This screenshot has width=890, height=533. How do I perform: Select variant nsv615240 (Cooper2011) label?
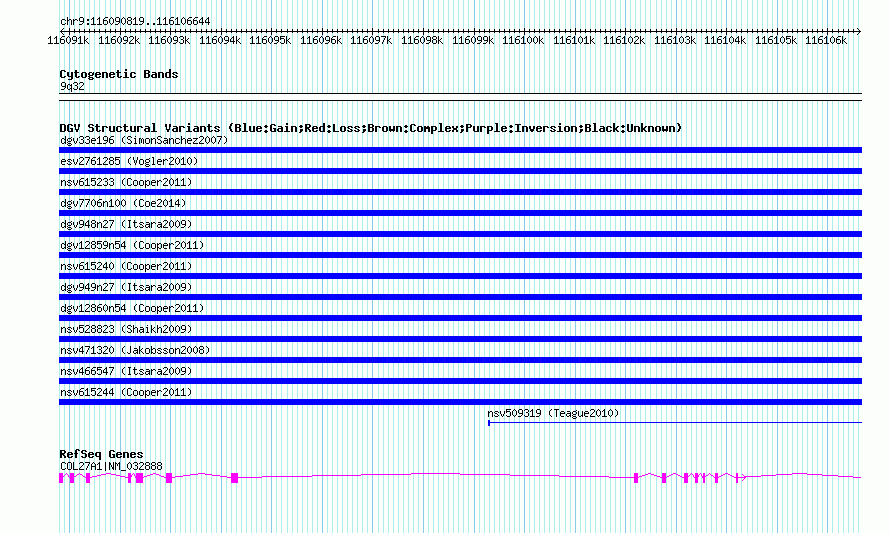coord(126,266)
